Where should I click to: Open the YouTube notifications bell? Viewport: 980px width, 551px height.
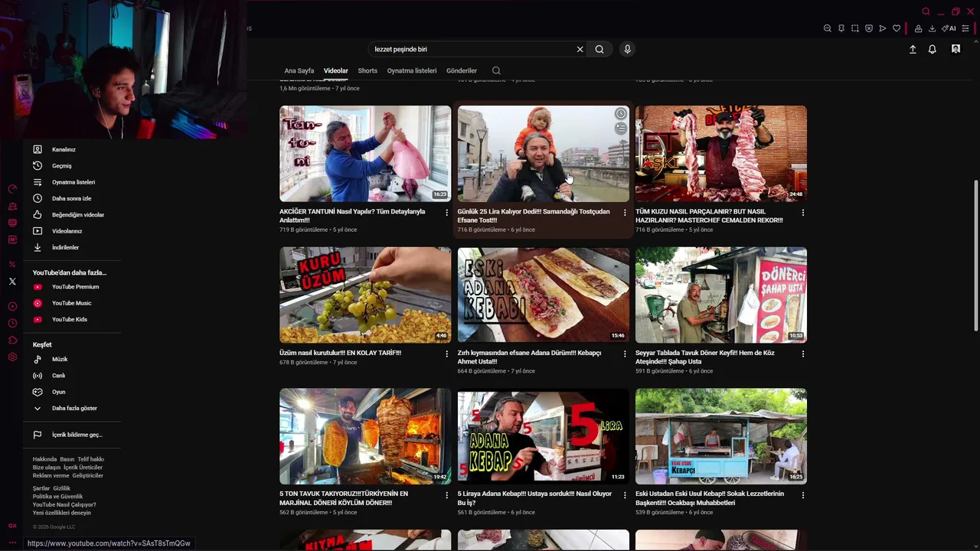[932, 49]
